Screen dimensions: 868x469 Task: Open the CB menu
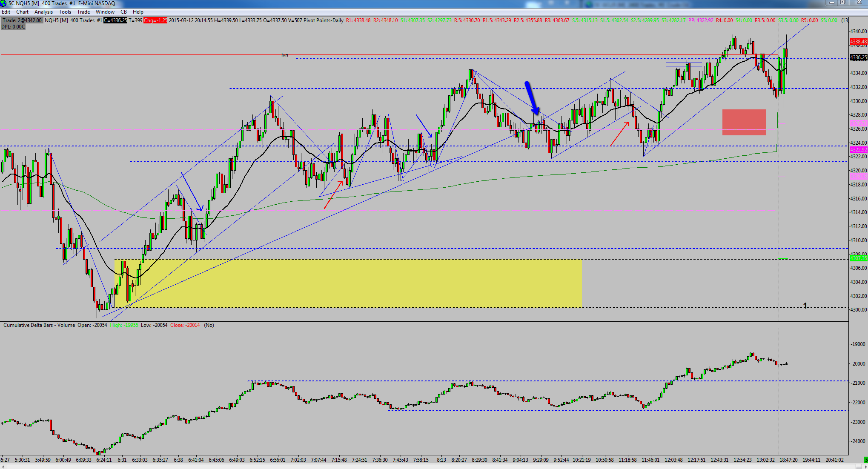pyautogui.click(x=123, y=12)
